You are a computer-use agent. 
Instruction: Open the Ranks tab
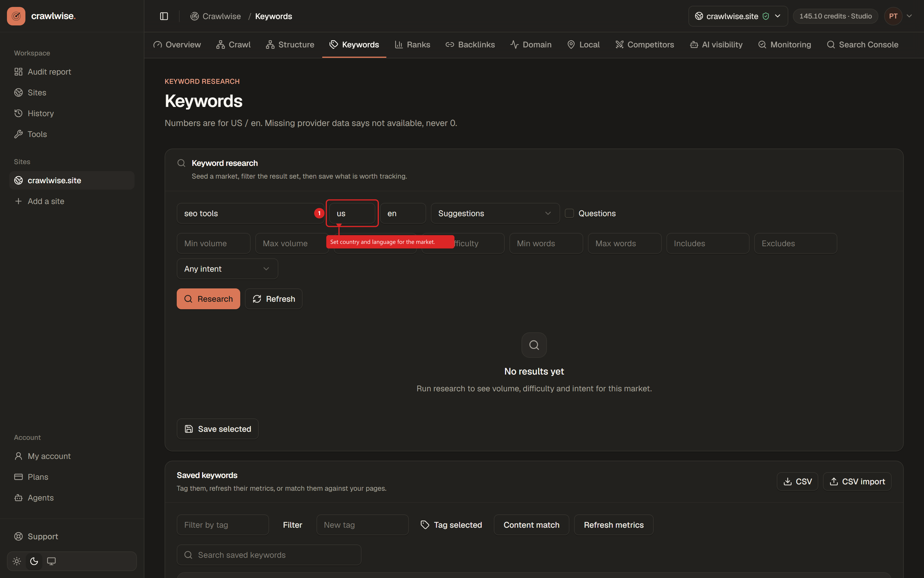click(412, 45)
